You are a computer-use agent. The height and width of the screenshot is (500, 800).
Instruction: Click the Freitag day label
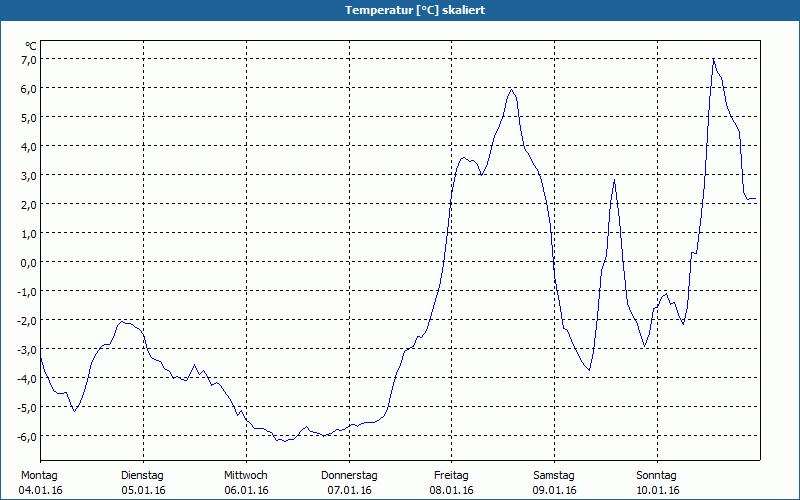click(451, 476)
